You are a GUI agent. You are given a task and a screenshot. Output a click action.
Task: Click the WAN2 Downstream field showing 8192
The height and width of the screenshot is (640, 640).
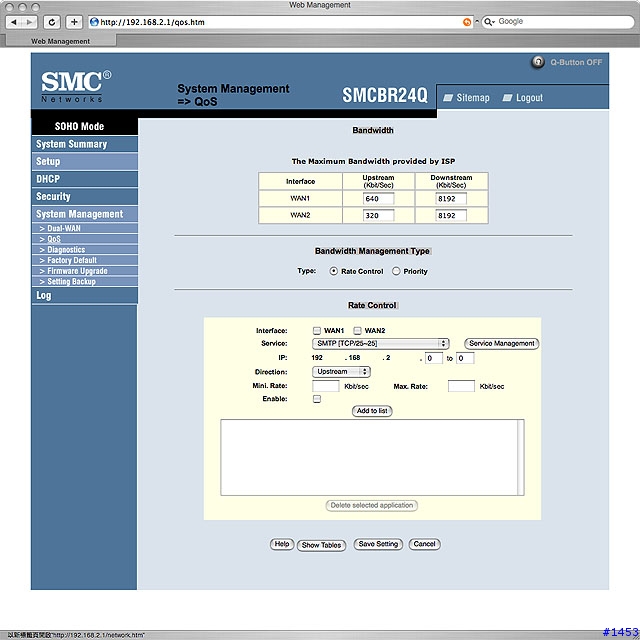coord(451,216)
